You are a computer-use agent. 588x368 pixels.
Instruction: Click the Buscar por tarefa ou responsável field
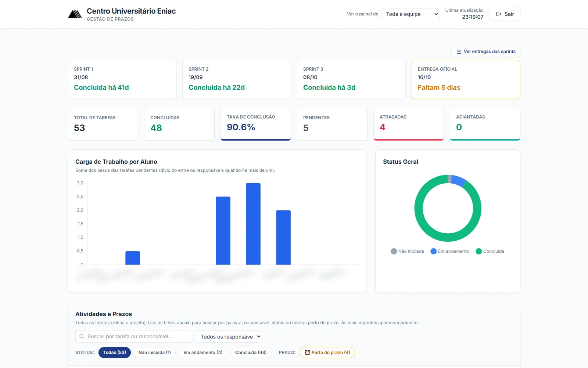point(134,336)
